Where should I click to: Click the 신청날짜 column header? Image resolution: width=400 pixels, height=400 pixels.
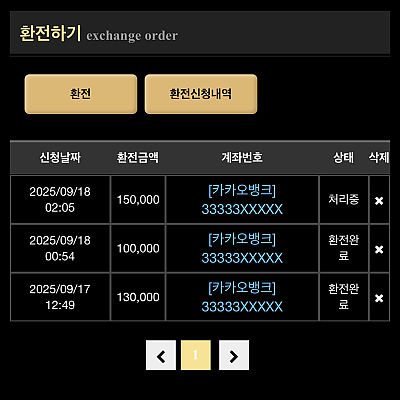pos(60,158)
